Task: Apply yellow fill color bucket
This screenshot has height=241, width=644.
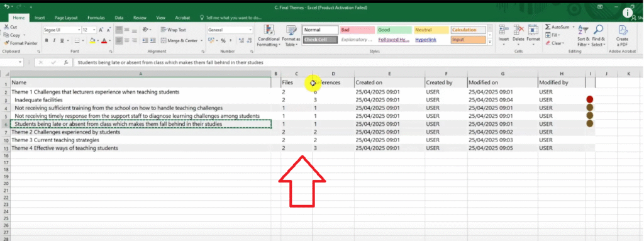Action: [92, 41]
